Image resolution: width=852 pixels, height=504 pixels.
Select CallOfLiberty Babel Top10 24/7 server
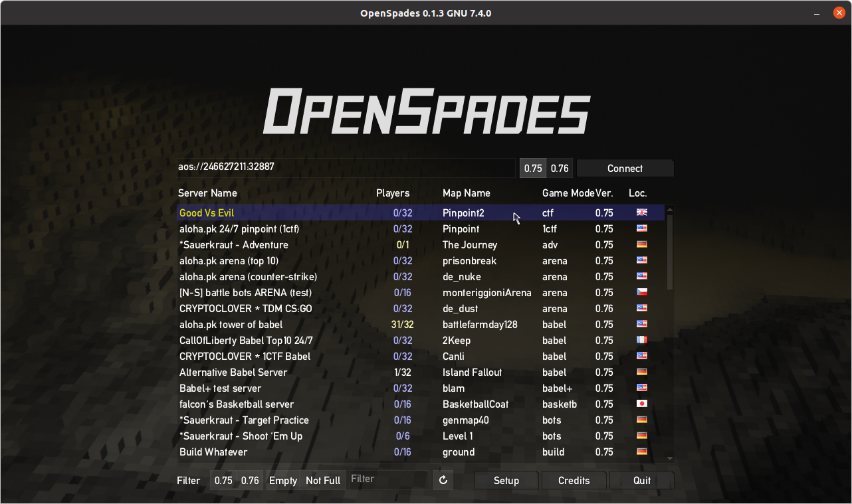pyautogui.click(x=421, y=340)
